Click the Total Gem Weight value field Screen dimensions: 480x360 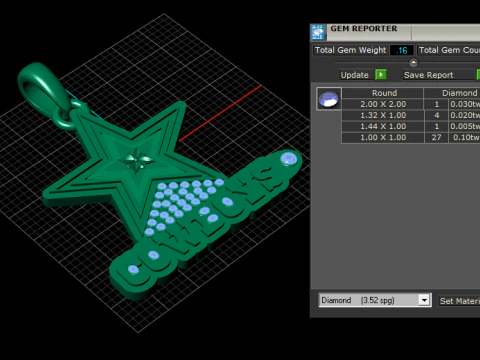(402, 50)
